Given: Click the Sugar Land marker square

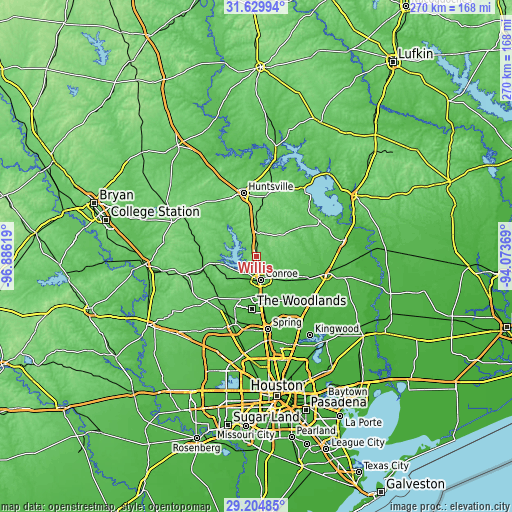Looking at the screenshot, I should pyautogui.click(x=228, y=425).
